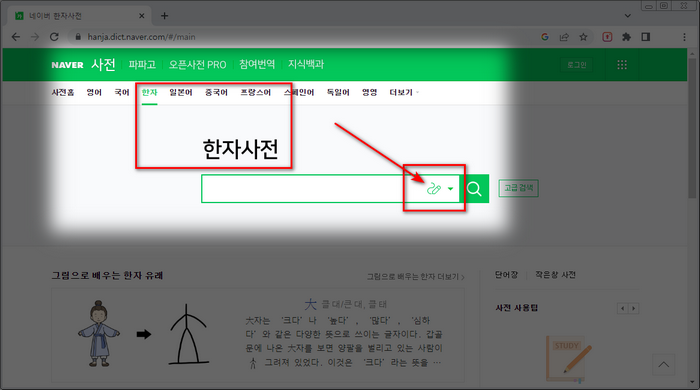This screenshot has width=700, height=390.
Task: Open 고급 검색 advanced search
Action: point(518,188)
